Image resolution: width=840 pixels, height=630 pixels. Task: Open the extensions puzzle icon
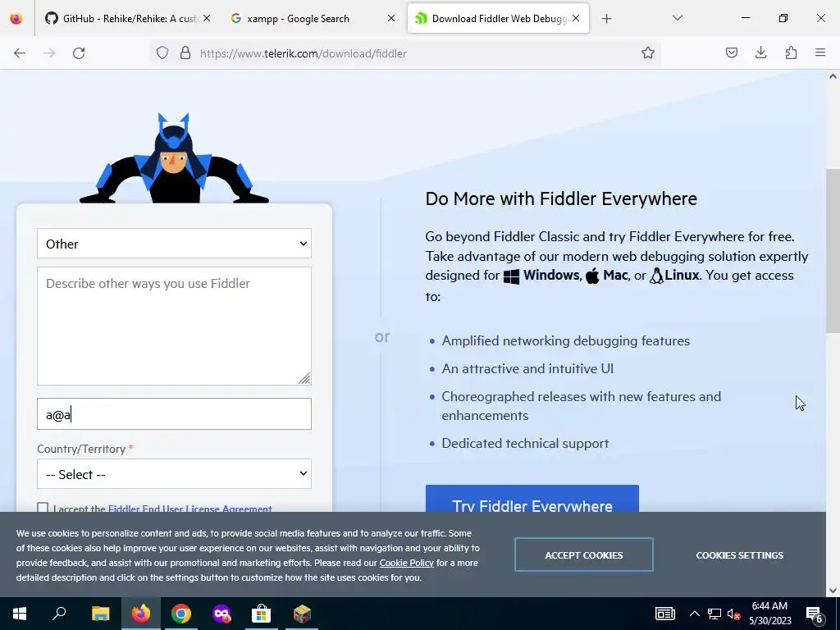(x=791, y=53)
